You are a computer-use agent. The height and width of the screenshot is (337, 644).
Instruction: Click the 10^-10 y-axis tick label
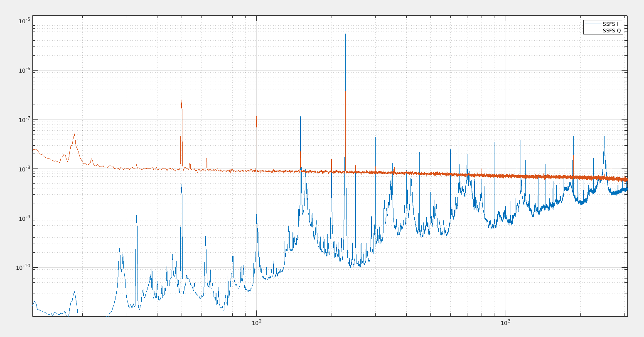24,268
